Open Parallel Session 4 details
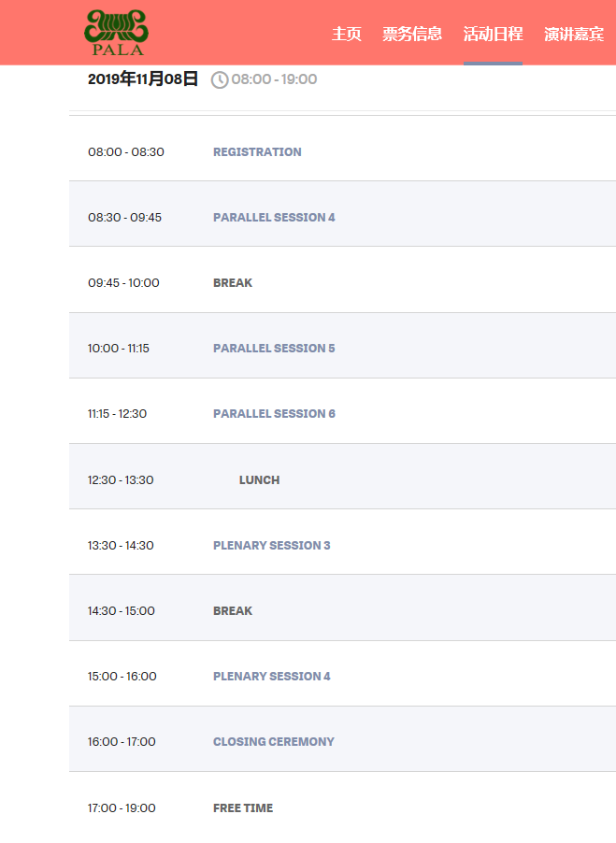 click(x=274, y=218)
